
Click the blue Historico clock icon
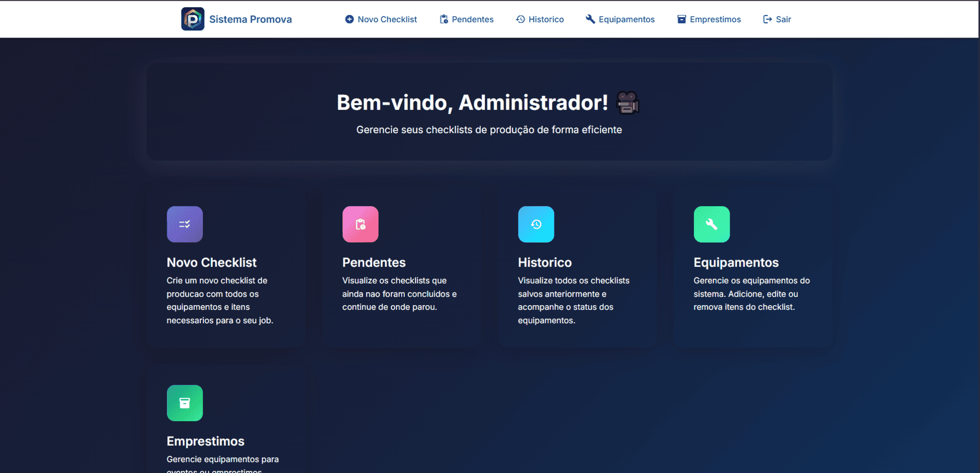pos(536,224)
